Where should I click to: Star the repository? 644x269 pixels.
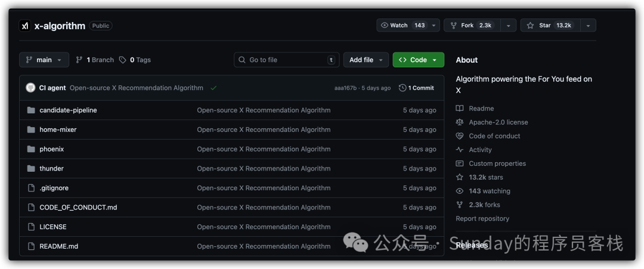(x=550, y=26)
